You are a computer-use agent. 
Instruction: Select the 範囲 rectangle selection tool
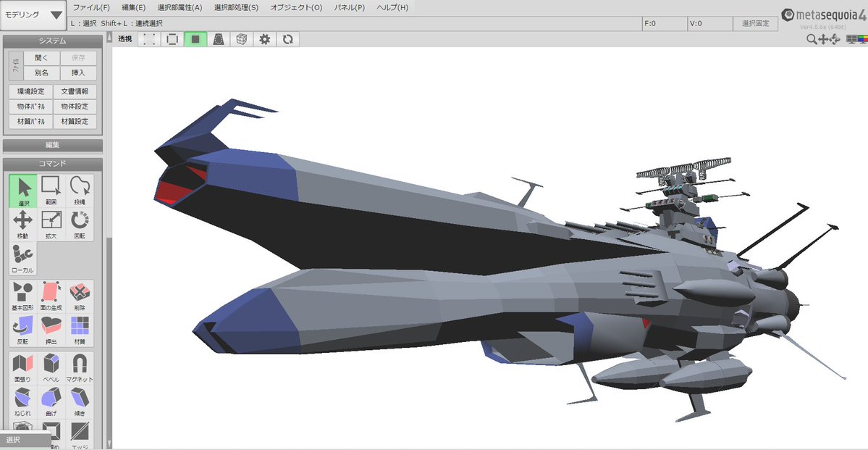(x=51, y=191)
